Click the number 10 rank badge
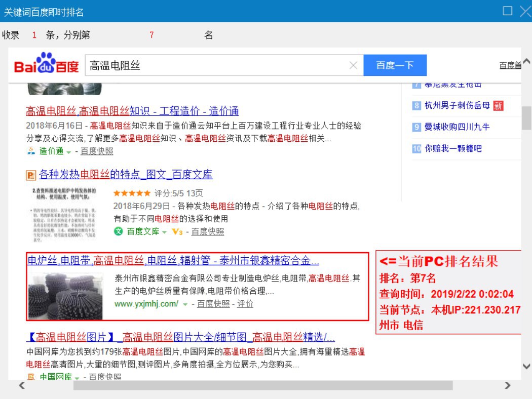Screen dimensions: 532x399 pyautogui.click(x=416, y=148)
